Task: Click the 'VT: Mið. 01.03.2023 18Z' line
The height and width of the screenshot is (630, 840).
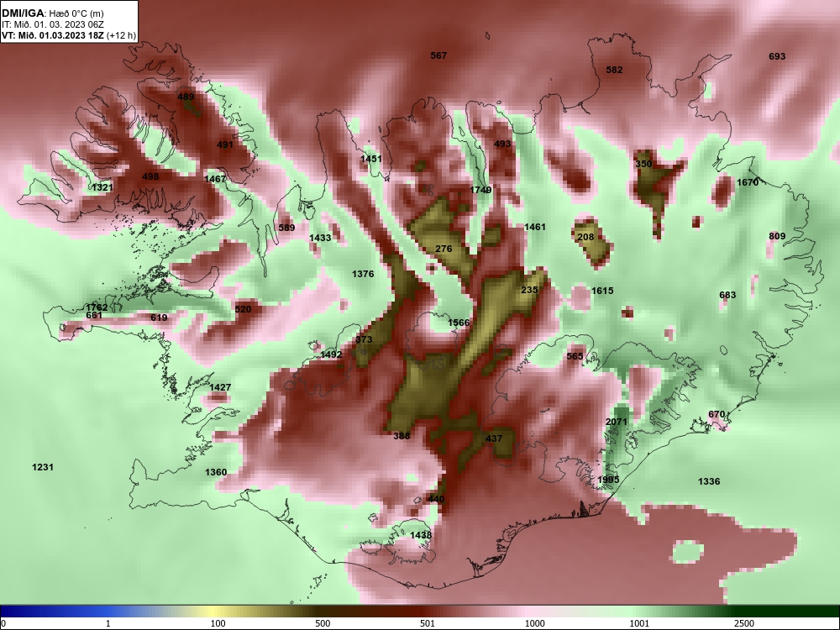Action: coord(53,36)
